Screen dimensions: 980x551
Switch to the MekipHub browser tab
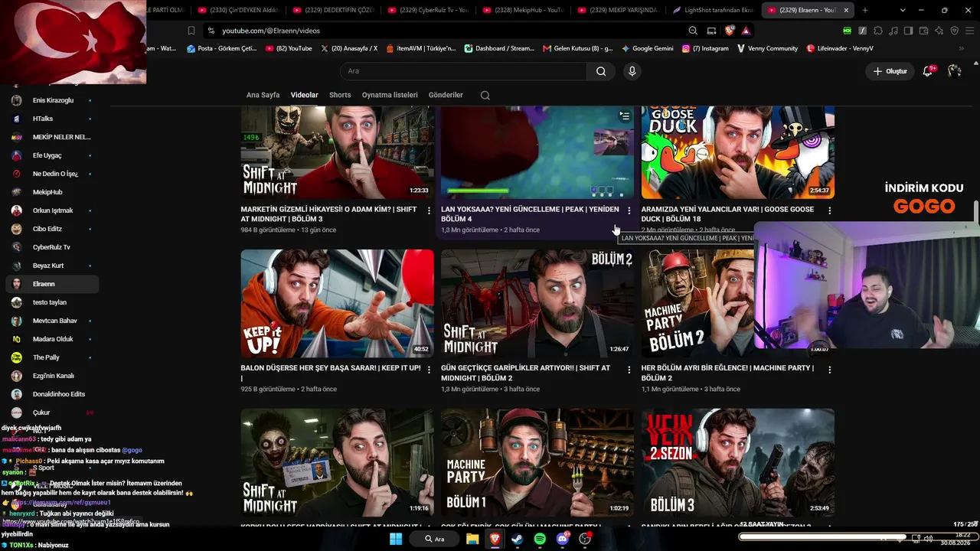(523, 10)
